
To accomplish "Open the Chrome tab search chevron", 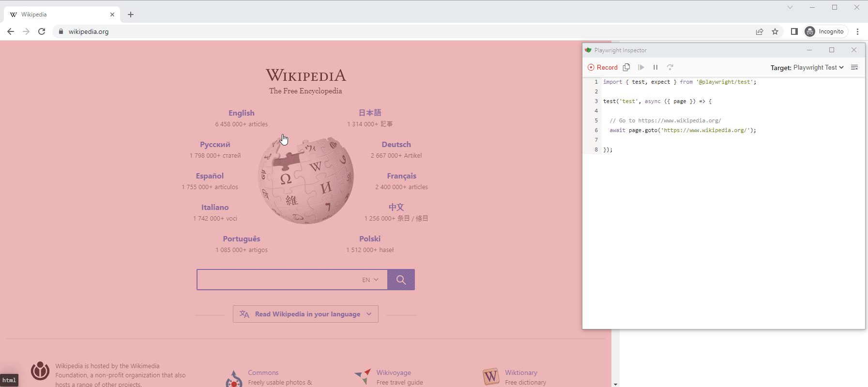I will (x=790, y=7).
